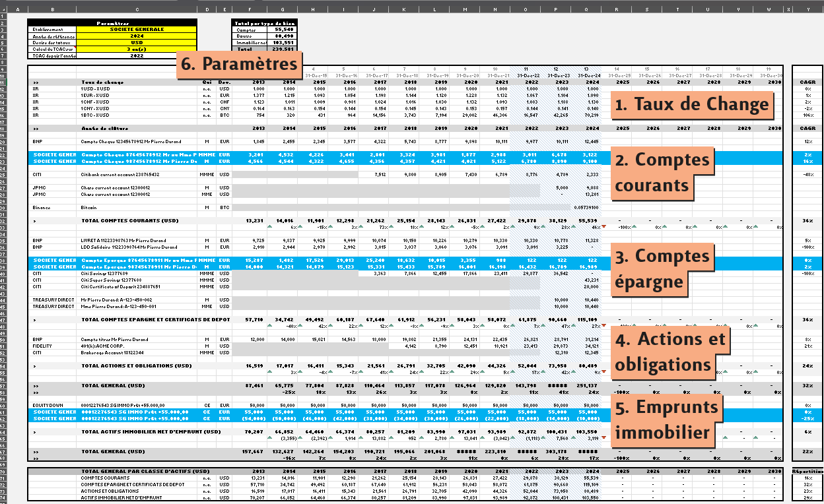
Task: Click the 'Paramètres' table header
Action: (112, 24)
